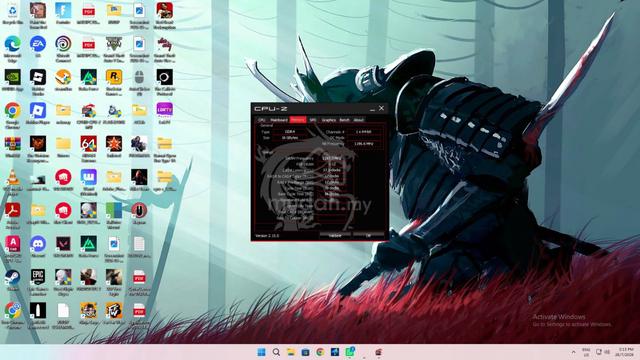
Task: Click the OK button in CPU-Z
Action: [x=368, y=236]
